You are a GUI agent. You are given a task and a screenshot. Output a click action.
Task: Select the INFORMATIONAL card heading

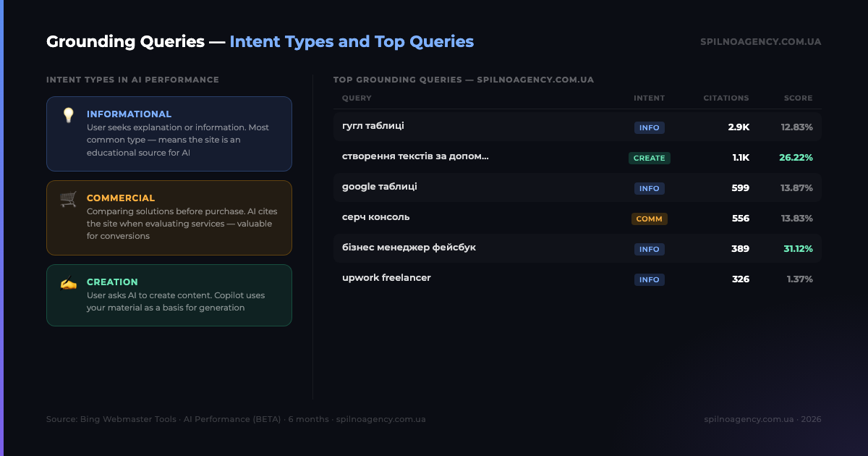(129, 114)
